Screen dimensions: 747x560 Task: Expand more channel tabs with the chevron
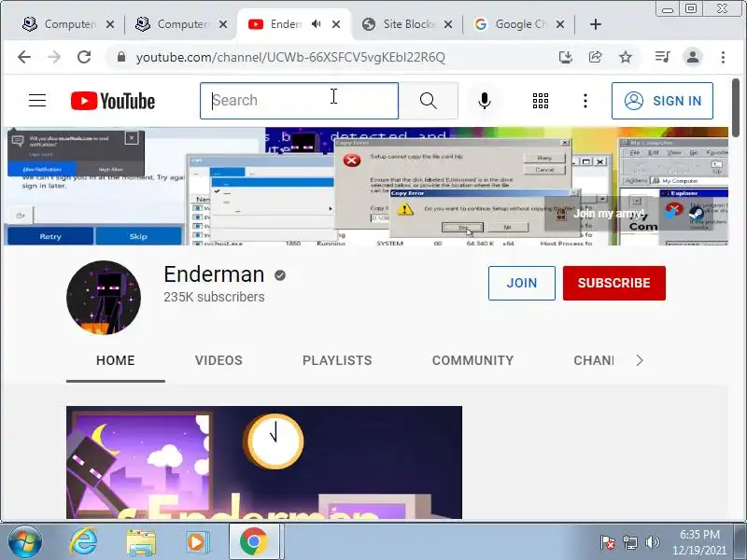[640, 360]
